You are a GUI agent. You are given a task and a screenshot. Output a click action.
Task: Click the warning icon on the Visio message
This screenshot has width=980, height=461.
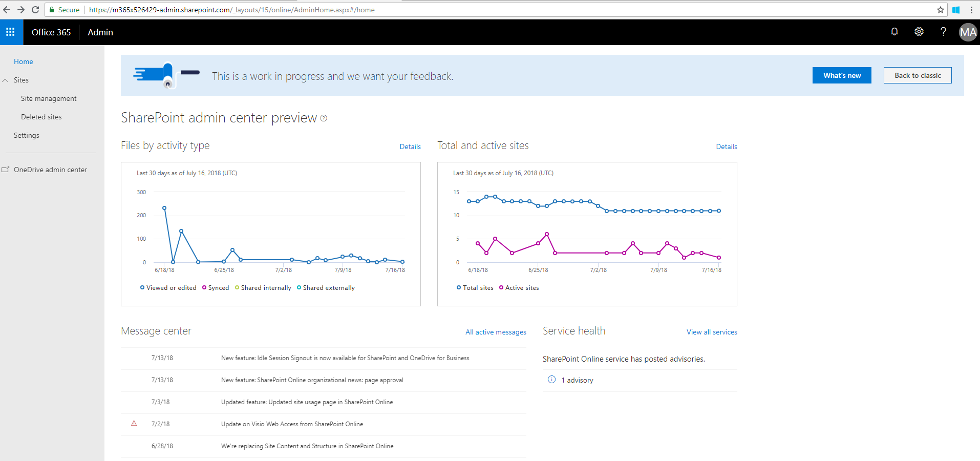[x=134, y=423]
